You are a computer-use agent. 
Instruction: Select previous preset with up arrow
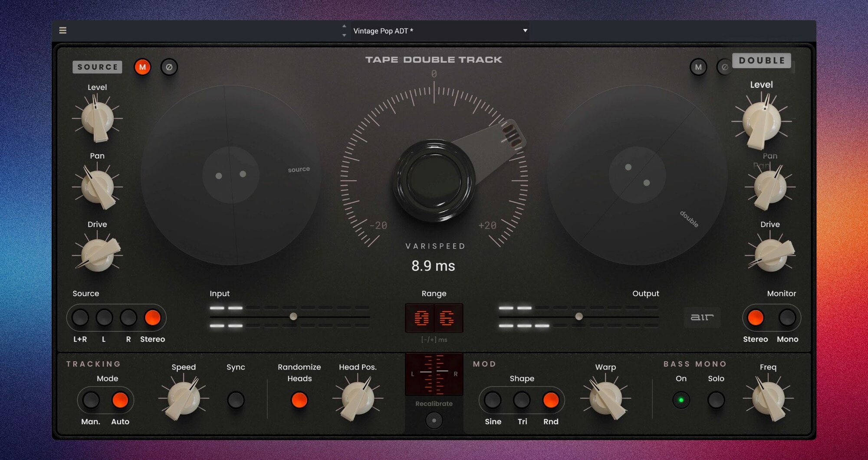(x=344, y=26)
